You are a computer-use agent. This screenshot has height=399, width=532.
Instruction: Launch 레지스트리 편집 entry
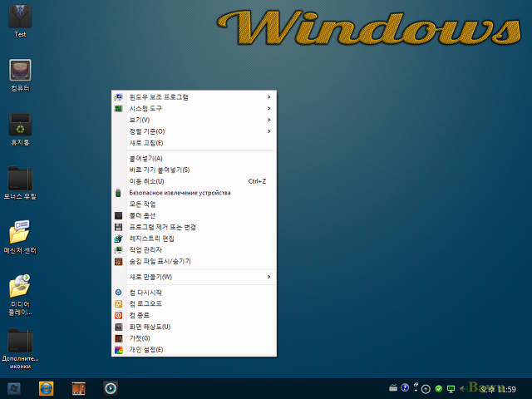tap(194, 239)
